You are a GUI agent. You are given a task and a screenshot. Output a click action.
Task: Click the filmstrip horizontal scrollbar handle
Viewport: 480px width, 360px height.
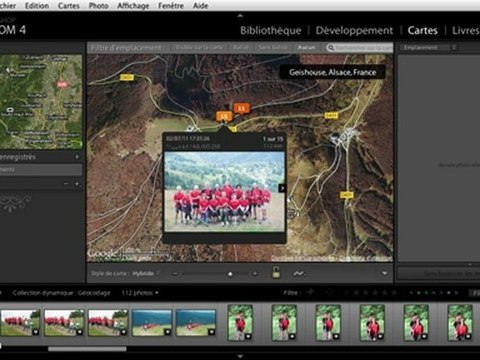[x=87, y=349]
